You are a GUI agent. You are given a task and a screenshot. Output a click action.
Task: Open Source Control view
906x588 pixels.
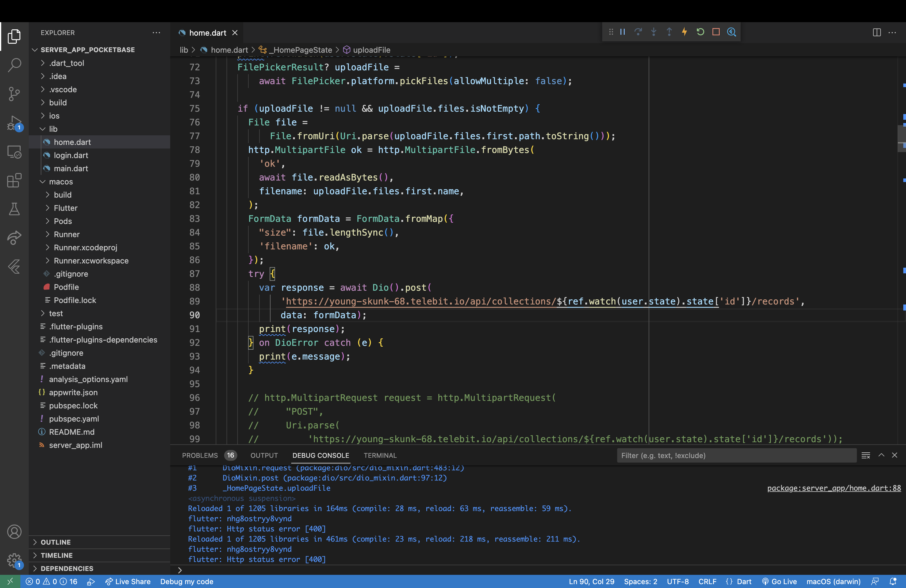(14, 94)
